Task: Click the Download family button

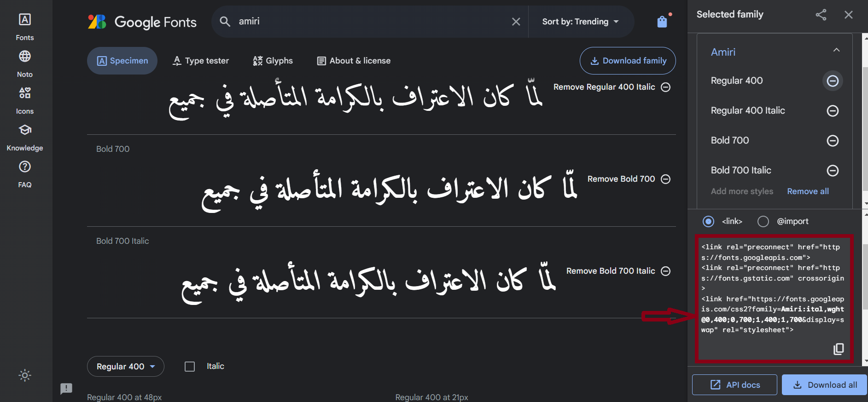Action: pos(628,61)
